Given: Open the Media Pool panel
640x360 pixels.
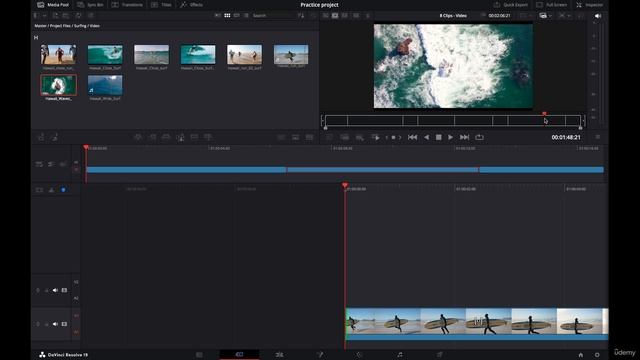Looking at the screenshot, I should pos(53,5).
